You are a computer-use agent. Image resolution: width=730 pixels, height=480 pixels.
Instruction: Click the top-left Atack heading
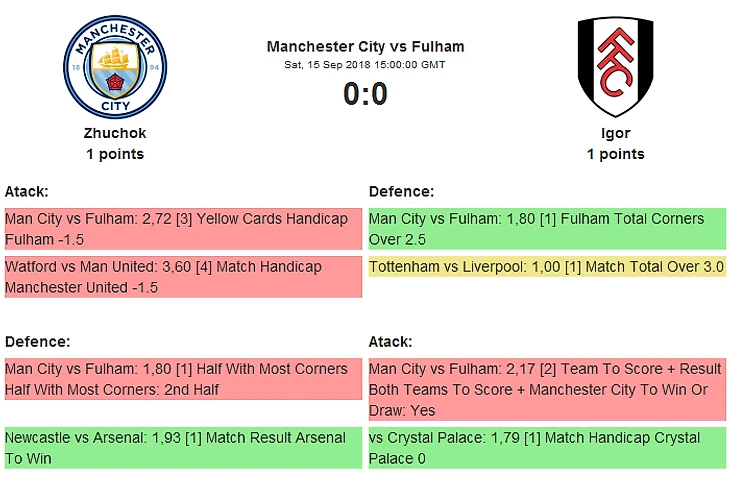[27, 191]
